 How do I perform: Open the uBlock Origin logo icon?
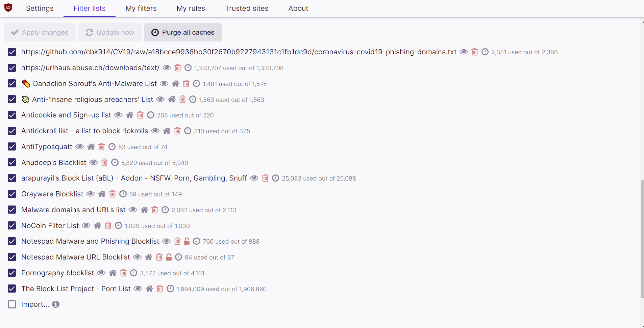tap(8, 7)
